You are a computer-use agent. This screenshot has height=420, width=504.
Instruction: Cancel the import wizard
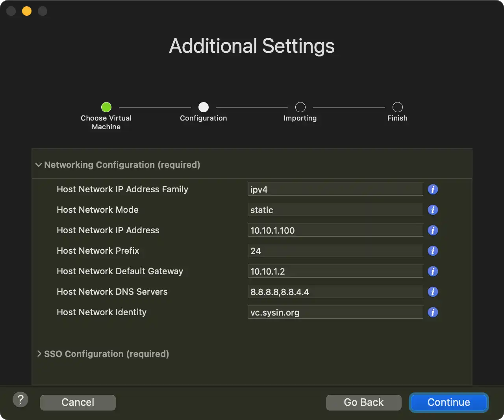[x=78, y=402]
